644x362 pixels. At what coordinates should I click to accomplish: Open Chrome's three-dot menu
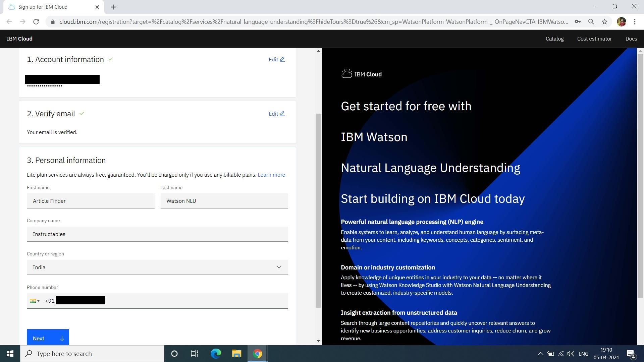pyautogui.click(x=635, y=22)
